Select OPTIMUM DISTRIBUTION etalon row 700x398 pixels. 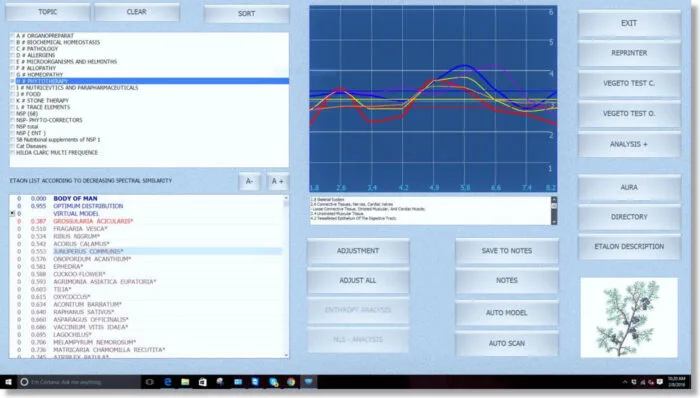[x=146, y=206]
